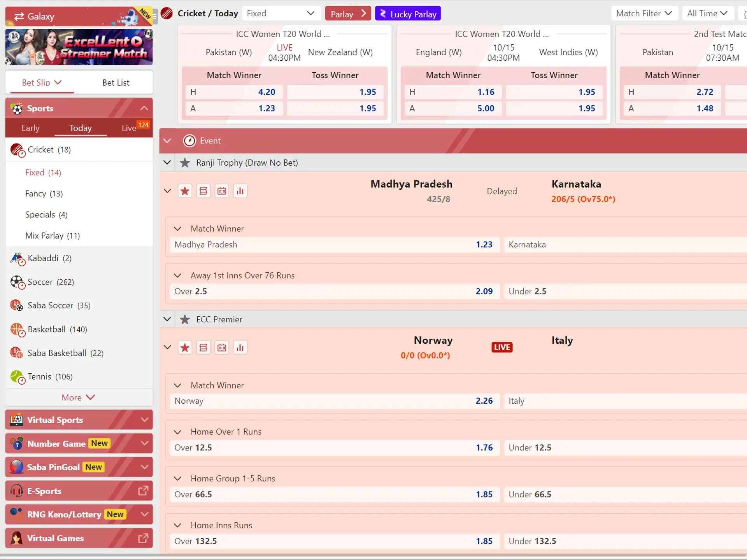Click the Galaxy swap arrows icon
The image size is (747, 560).
pyautogui.click(x=19, y=16)
